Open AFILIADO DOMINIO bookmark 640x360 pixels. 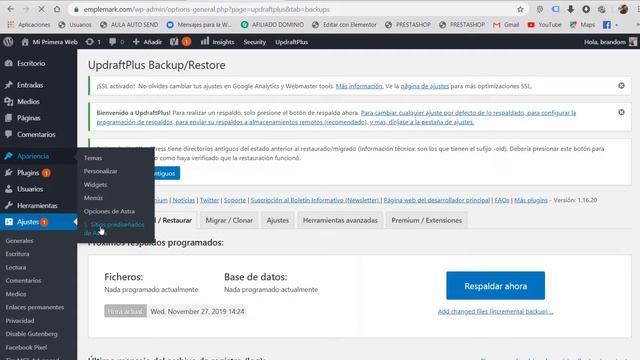click(272, 24)
